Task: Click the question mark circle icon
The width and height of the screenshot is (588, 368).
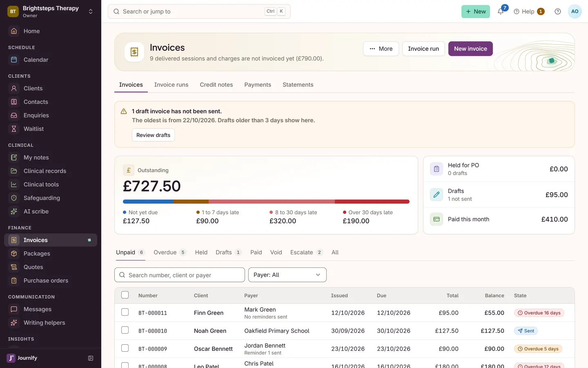Action: click(558, 11)
